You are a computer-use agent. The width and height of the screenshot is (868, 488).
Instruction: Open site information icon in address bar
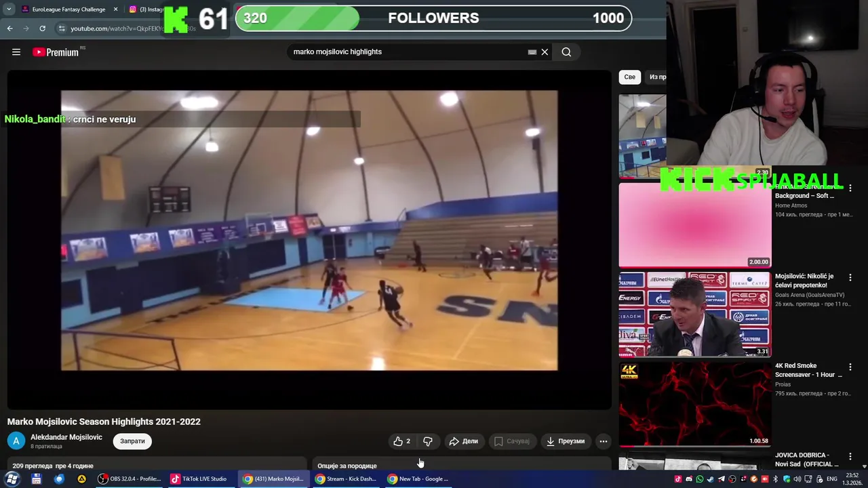(62, 28)
